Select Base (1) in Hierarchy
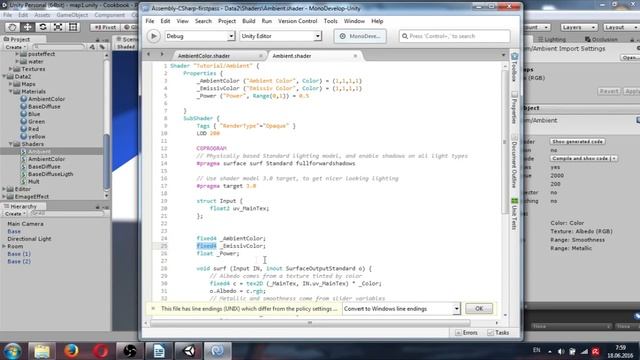 pyautogui.click(x=19, y=254)
